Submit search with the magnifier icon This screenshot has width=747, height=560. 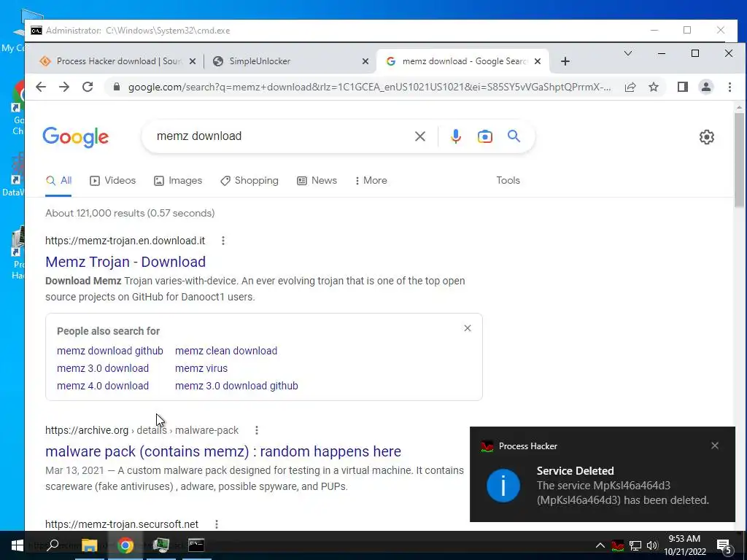(514, 136)
